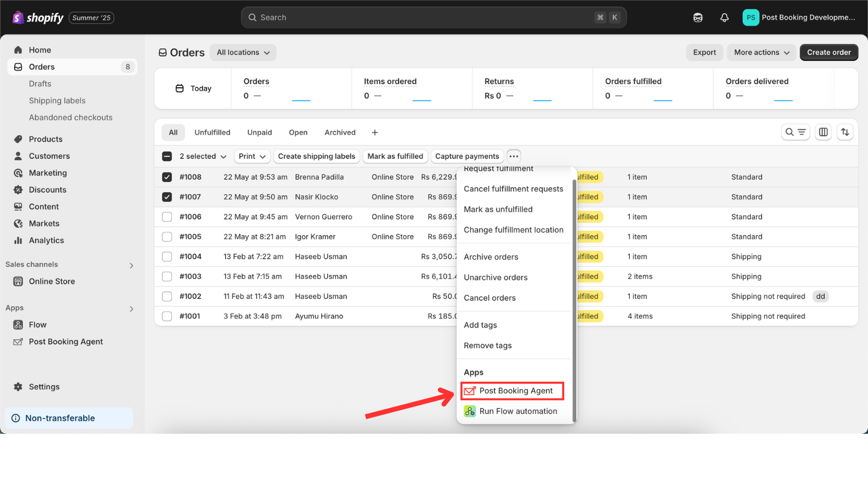The width and height of the screenshot is (868, 488).
Task: Check order #1001 checkbox
Action: click(x=167, y=316)
